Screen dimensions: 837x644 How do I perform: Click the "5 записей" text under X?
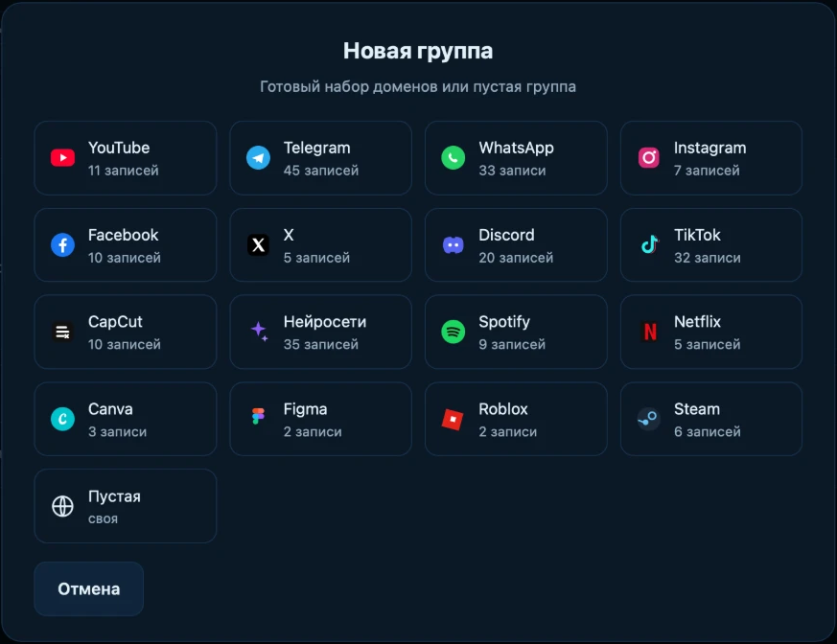coord(316,258)
